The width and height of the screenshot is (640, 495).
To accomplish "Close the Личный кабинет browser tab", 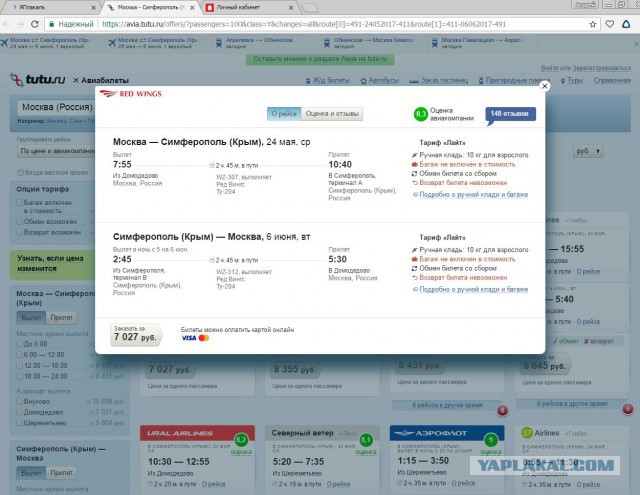I will click(291, 7).
